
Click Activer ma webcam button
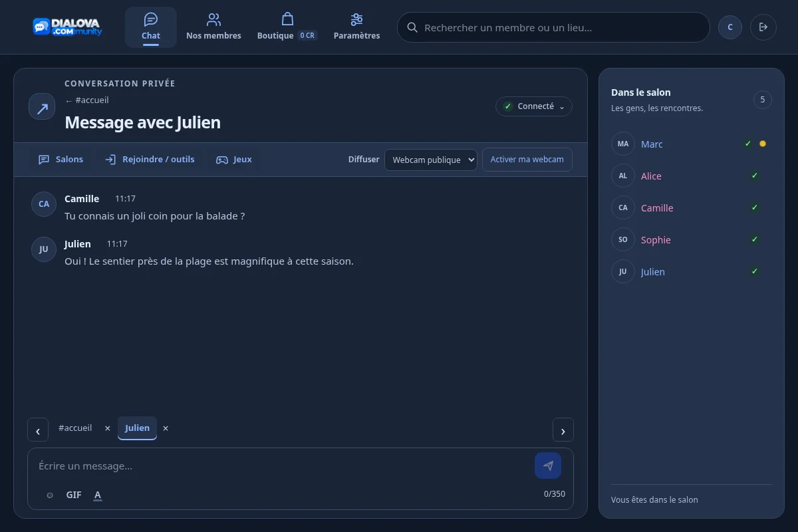tap(527, 160)
